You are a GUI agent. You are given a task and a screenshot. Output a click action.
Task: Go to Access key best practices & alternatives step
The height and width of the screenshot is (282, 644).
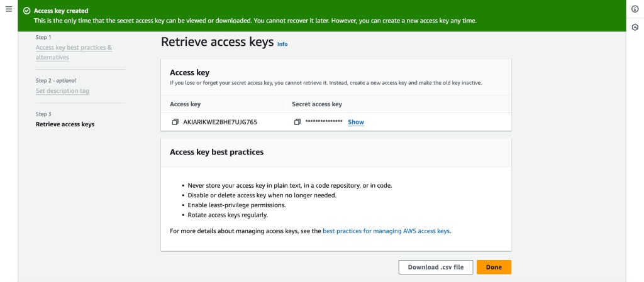74,53
